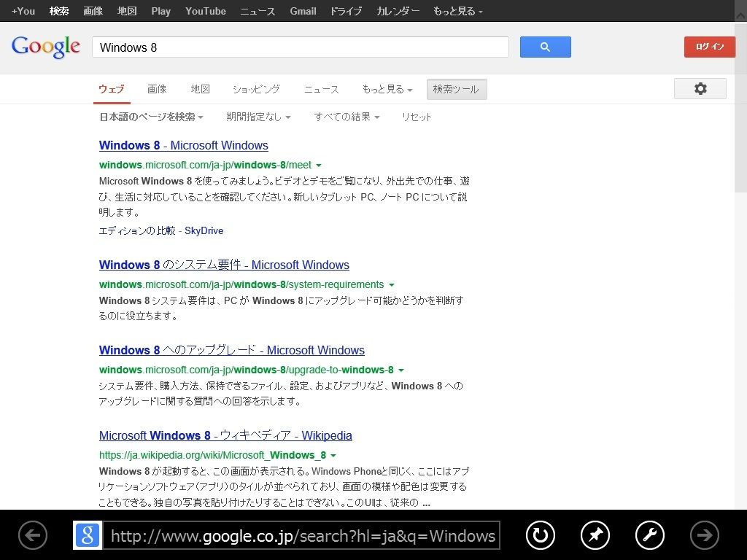747x560 pixels.
Task: Open the Microsoft Windows 8 Wikipedia result
Action: click(x=225, y=435)
